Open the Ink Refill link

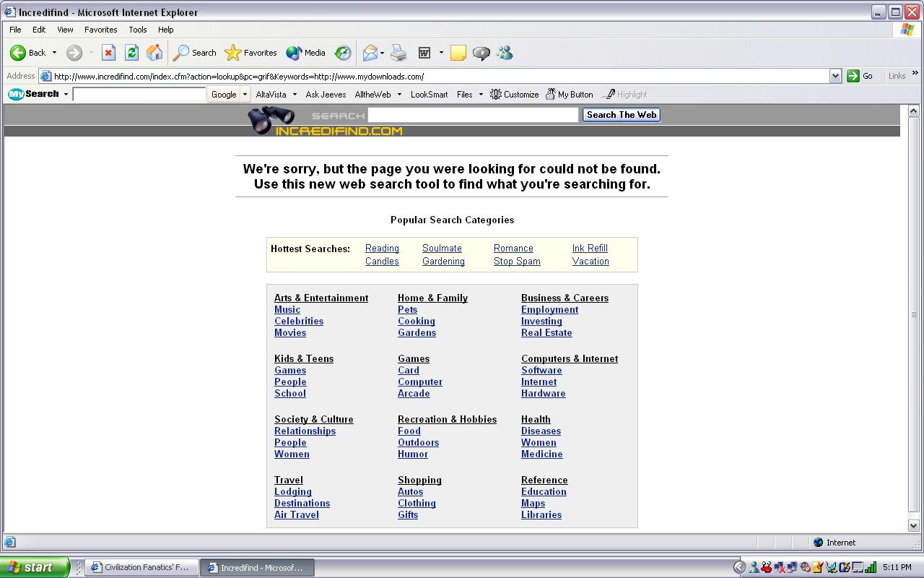click(x=590, y=249)
